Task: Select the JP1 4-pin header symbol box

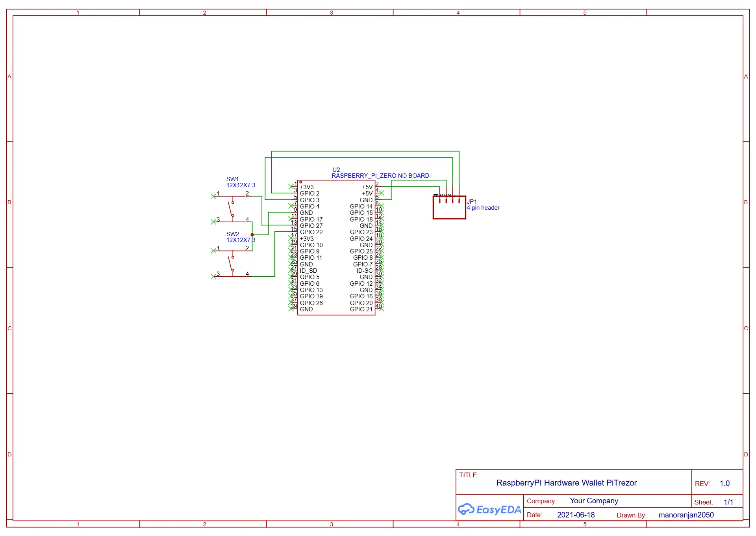Action: pyautogui.click(x=449, y=207)
